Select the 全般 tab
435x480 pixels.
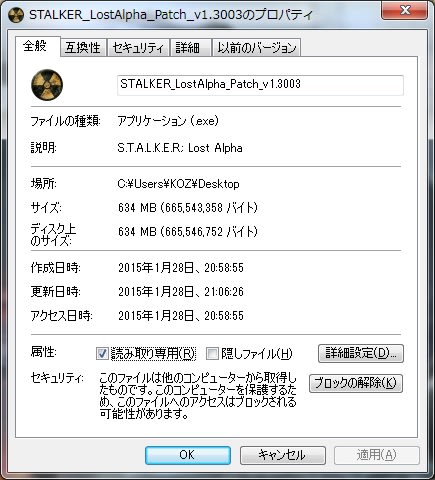tap(35, 46)
